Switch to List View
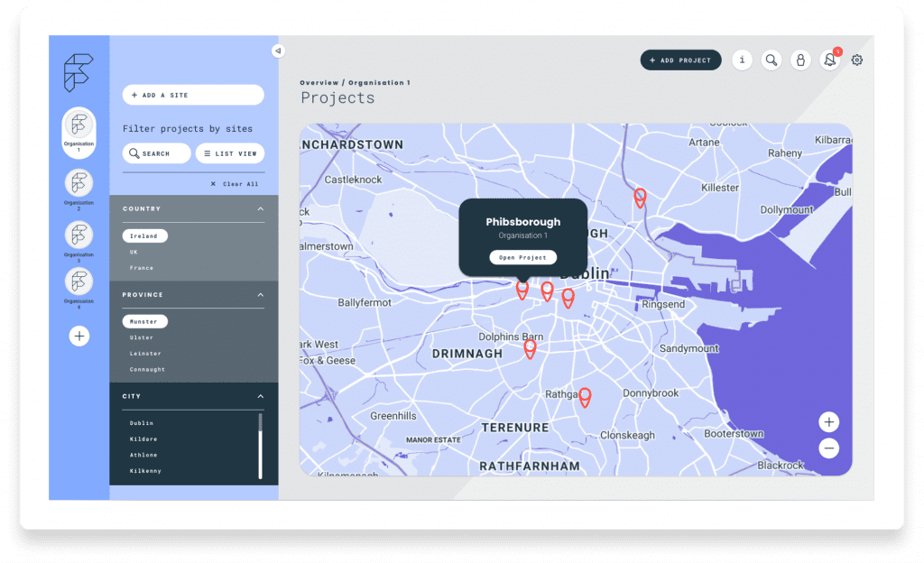This screenshot has height=563, width=924. point(230,153)
